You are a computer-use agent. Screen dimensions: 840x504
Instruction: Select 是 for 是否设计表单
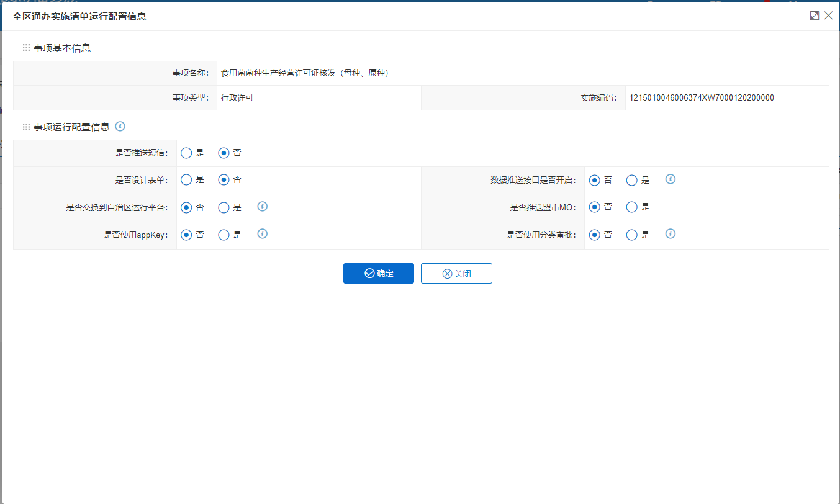[x=186, y=180]
